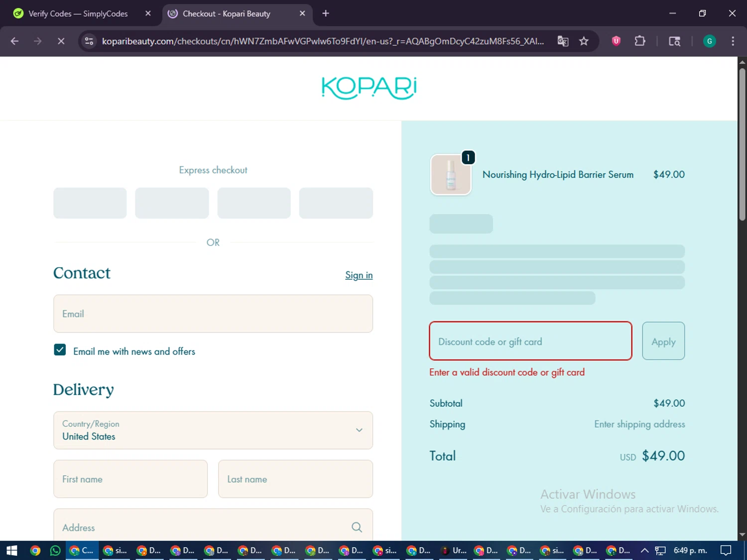Click the Subtotal label

(x=446, y=403)
